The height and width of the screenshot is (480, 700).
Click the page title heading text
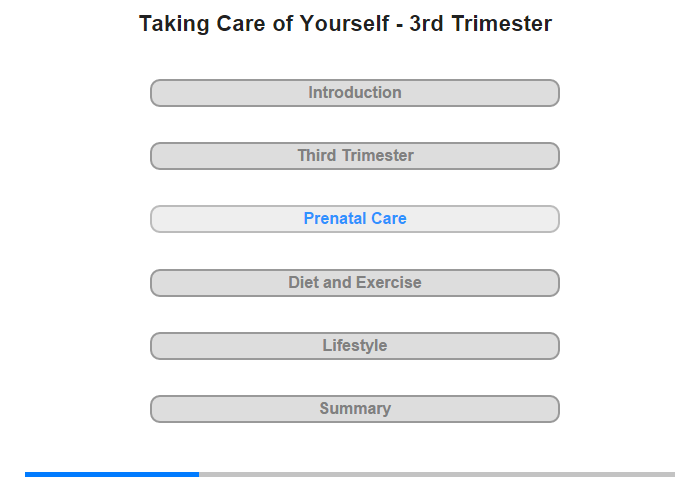(x=345, y=24)
